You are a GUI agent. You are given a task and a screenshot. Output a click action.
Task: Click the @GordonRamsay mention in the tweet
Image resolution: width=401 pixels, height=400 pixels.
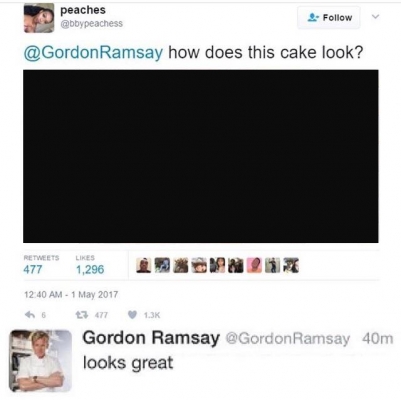coord(93,52)
